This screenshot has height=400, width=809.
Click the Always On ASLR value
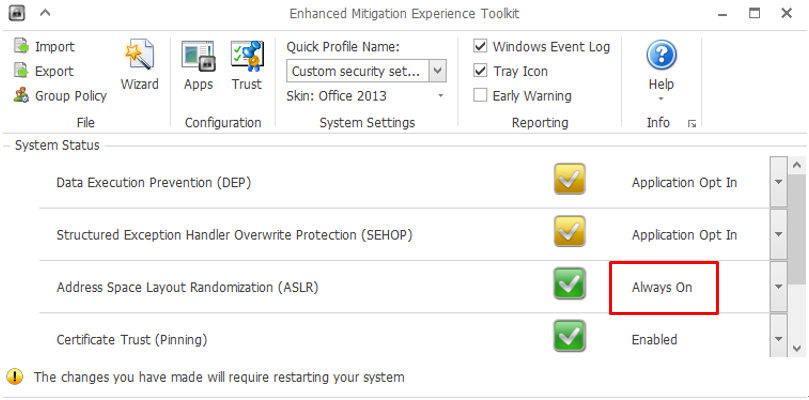(x=662, y=287)
